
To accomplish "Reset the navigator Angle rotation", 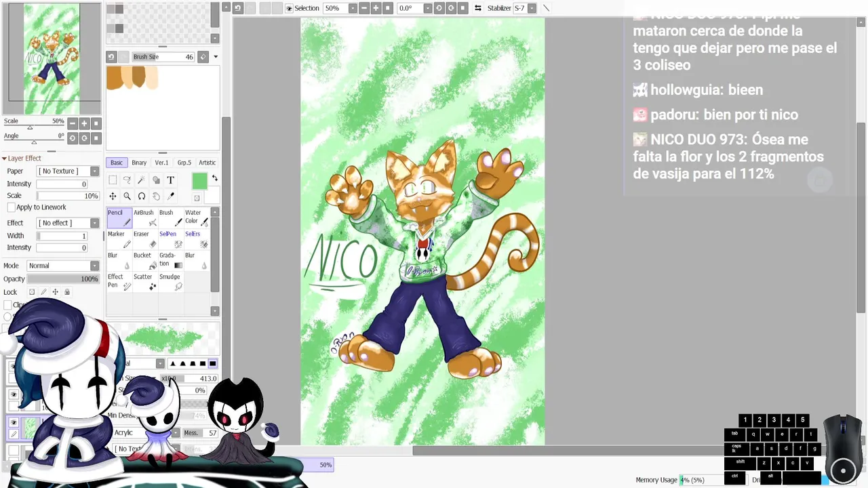I will pyautogui.click(x=96, y=138).
